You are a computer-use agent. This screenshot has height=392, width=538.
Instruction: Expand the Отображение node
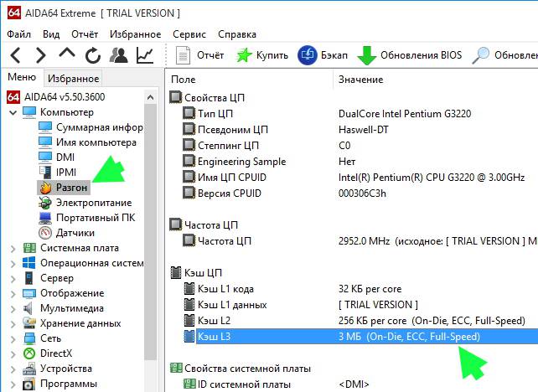click(x=13, y=294)
